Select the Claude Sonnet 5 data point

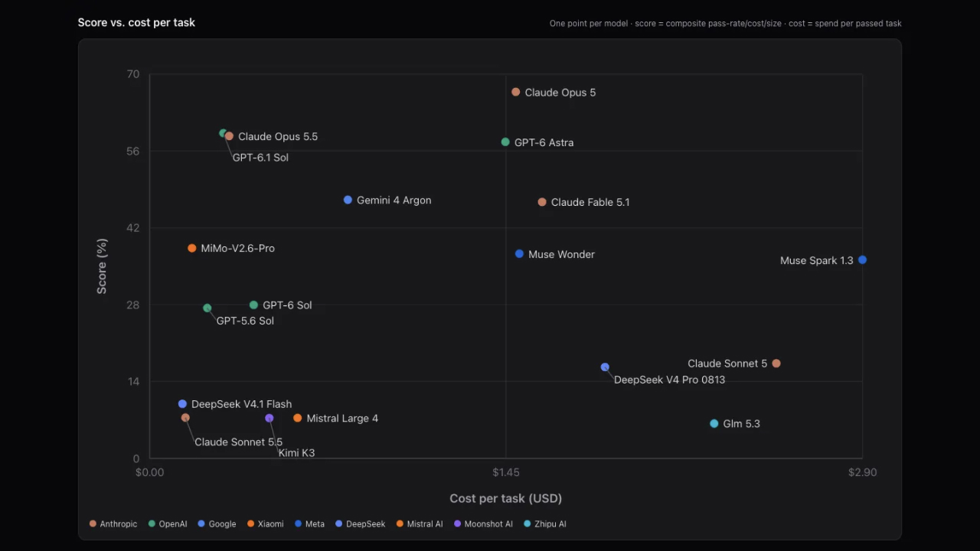point(776,364)
